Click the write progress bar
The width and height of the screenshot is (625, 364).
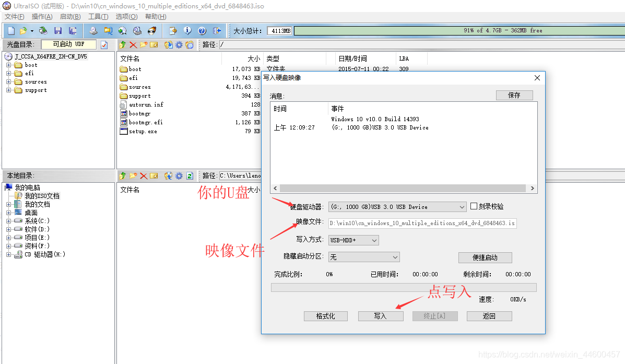pyautogui.click(x=404, y=287)
